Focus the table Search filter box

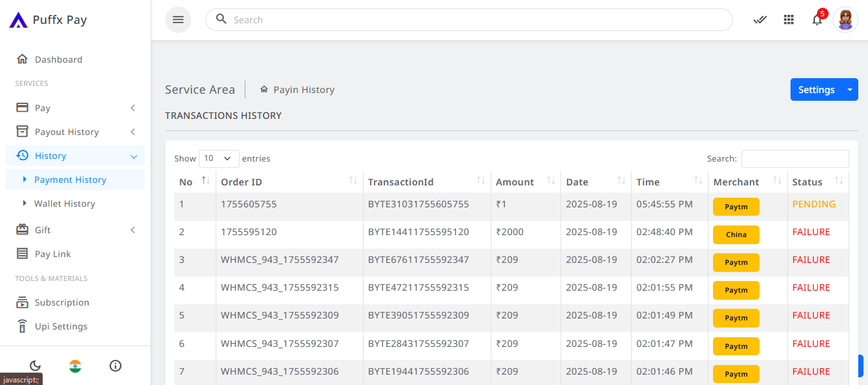(795, 158)
